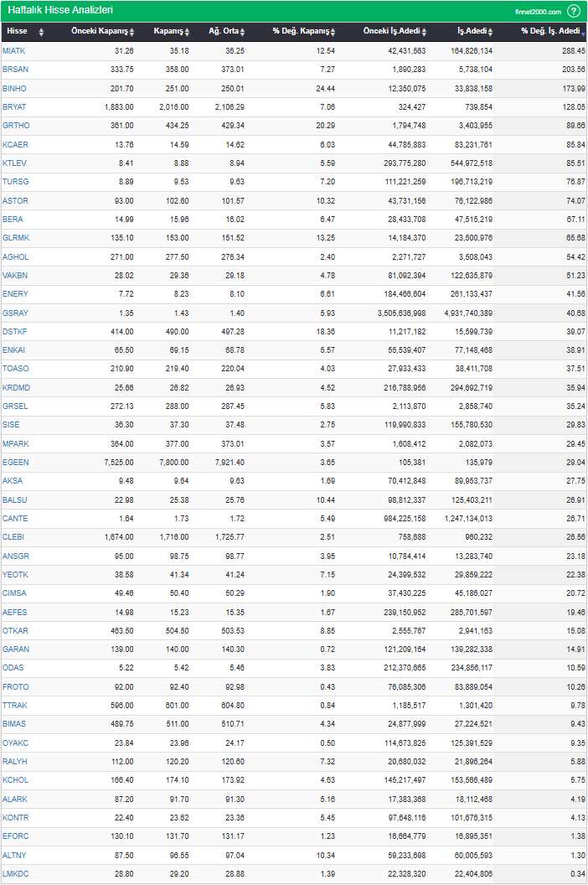
Task: Sort by % Değ. Kapanış arrows
Action: click(333, 32)
